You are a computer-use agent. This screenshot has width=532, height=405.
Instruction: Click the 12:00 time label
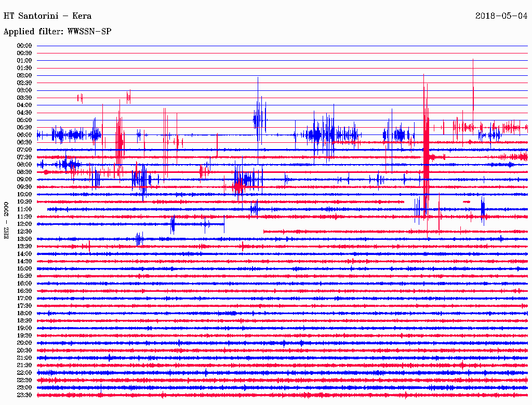(x=24, y=224)
